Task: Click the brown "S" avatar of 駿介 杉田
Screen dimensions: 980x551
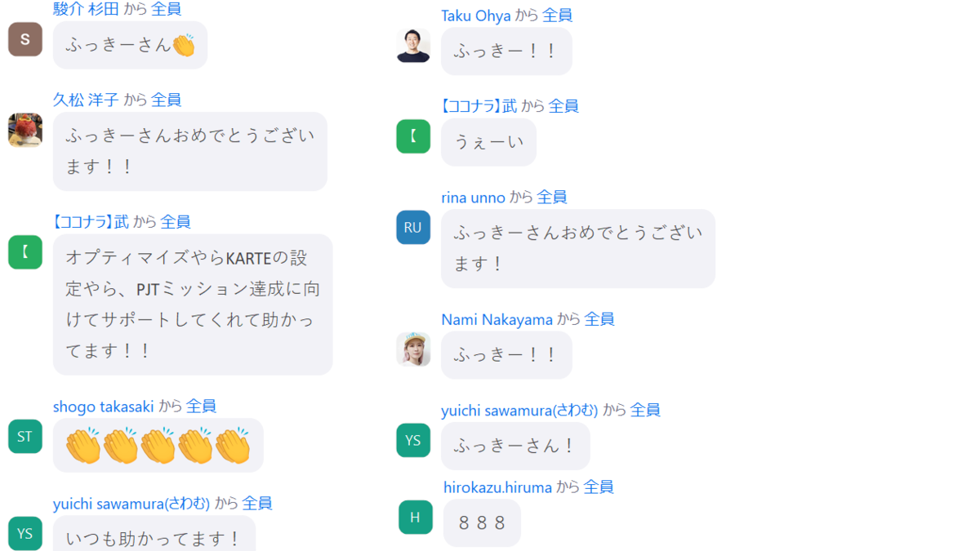Action: click(25, 39)
